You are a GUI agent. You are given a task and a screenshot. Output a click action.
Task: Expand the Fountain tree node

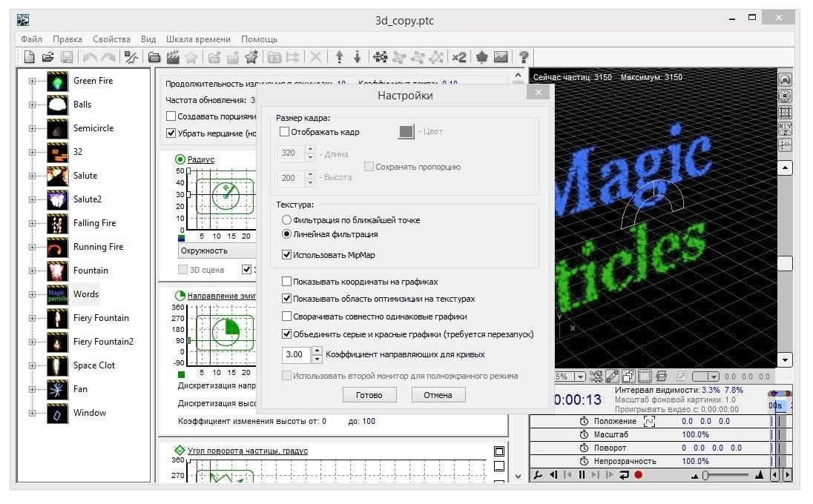tap(32, 271)
